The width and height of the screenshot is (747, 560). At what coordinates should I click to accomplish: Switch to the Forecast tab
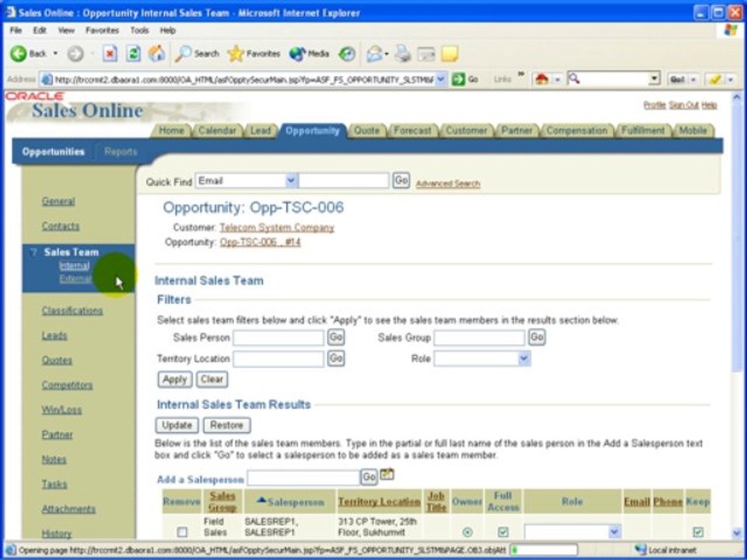click(412, 131)
